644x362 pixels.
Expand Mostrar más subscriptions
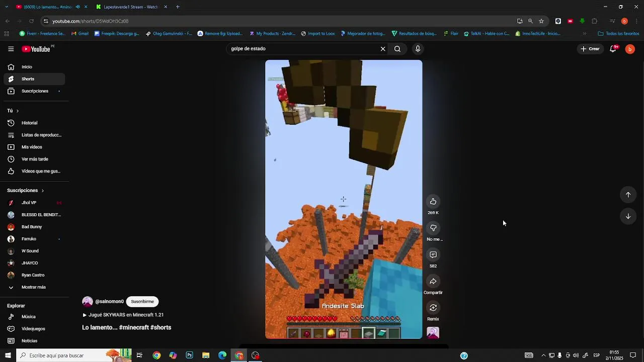[33, 287]
